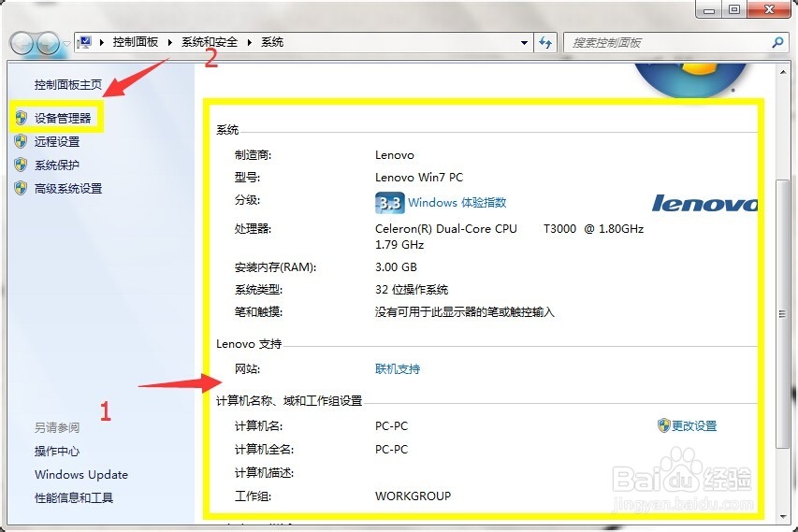Select WORKGROUP value text

(x=413, y=496)
